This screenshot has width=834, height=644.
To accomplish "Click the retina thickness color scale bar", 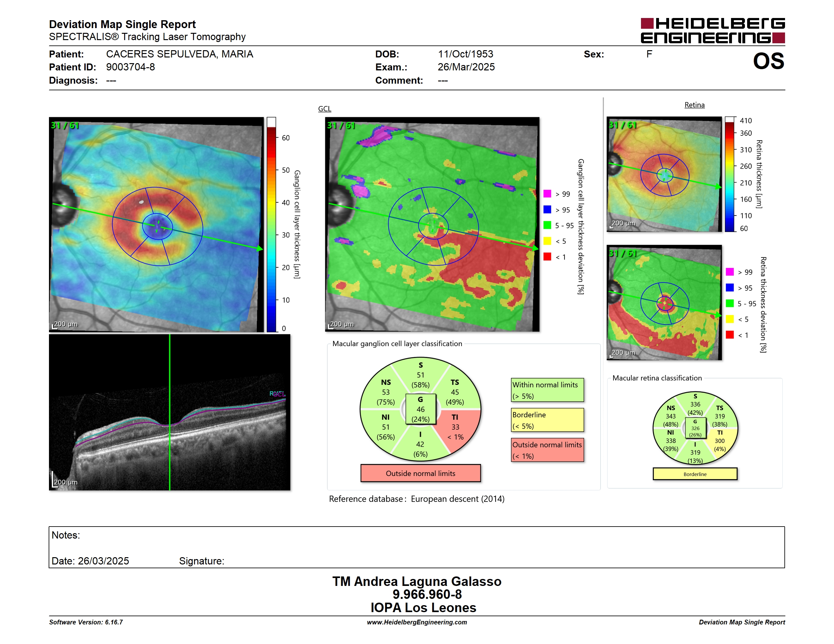I will click(729, 174).
